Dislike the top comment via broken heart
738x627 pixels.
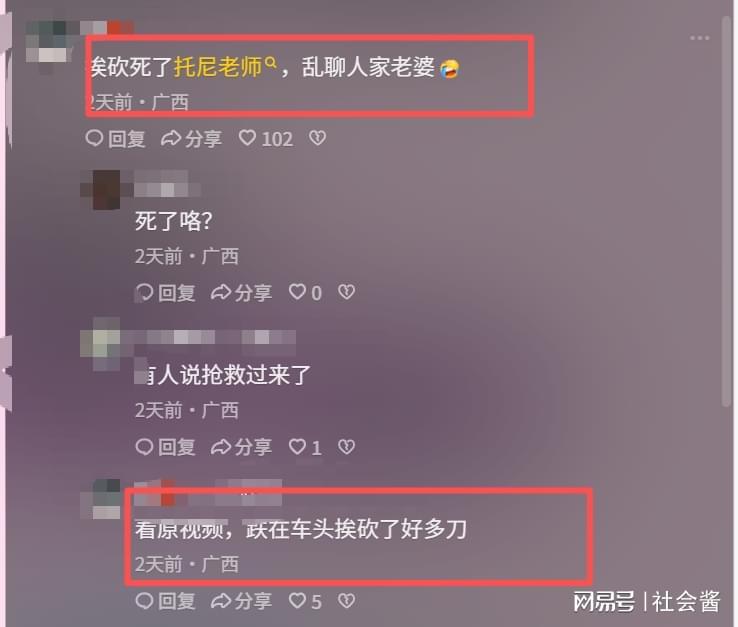(x=317, y=138)
